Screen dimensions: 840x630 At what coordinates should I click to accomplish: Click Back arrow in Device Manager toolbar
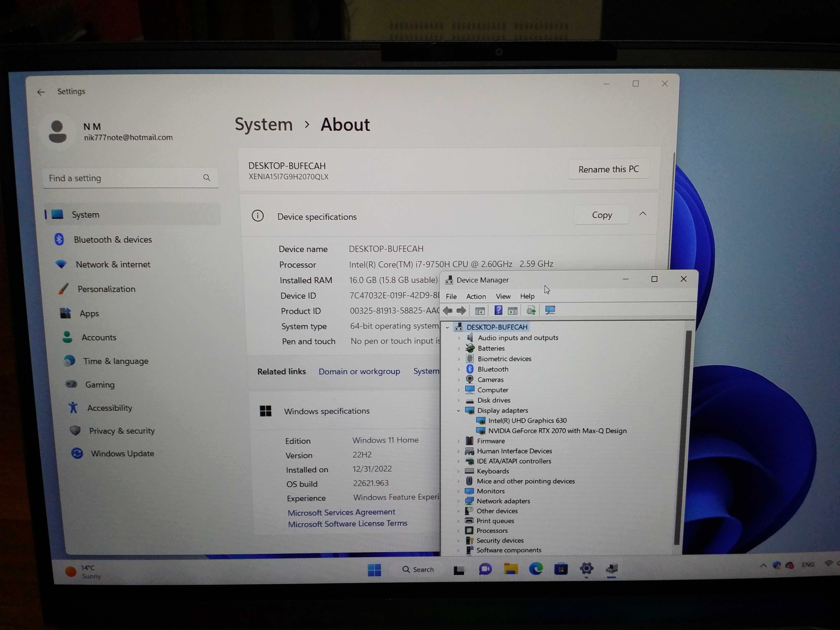tap(448, 311)
